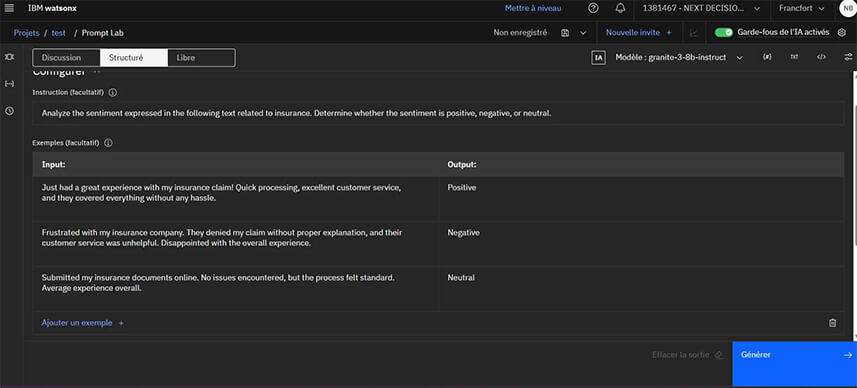
Task: Click the Mettre à niveau link
Action: click(532, 8)
